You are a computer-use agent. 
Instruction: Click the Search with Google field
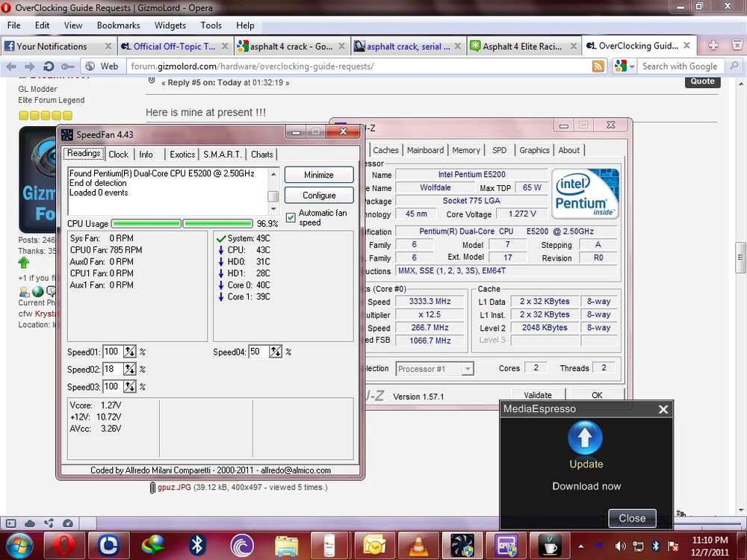(681, 66)
